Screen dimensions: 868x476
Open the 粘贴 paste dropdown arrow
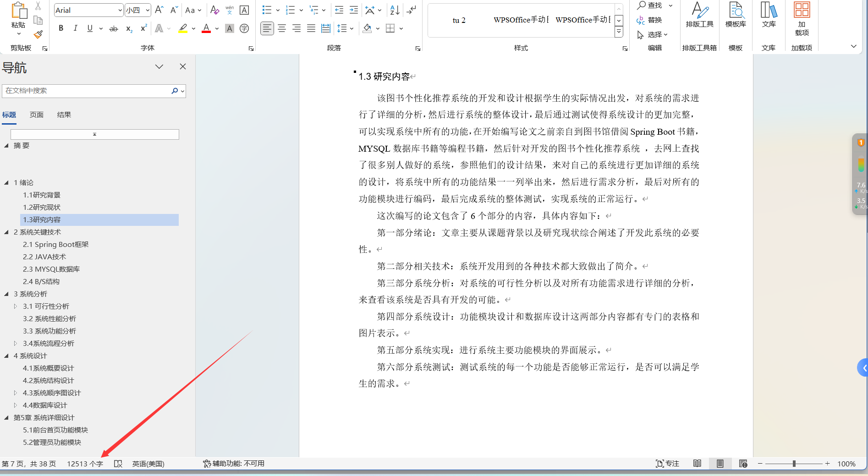coord(19,34)
